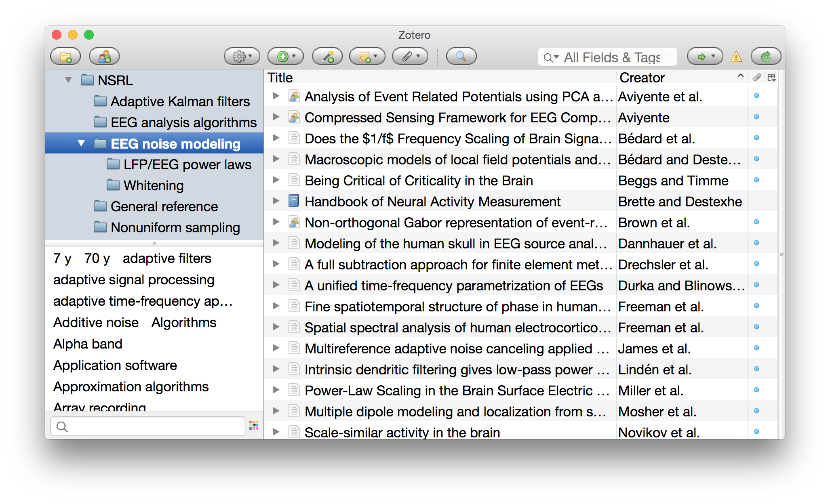Viewport: 830px width, 504px height.
Task: Click conference icon of Analysis of Event Related Potentials
Action: tap(294, 96)
